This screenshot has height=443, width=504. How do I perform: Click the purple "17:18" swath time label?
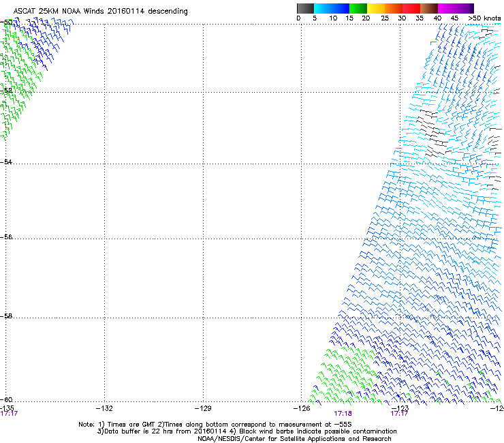point(343,414)
